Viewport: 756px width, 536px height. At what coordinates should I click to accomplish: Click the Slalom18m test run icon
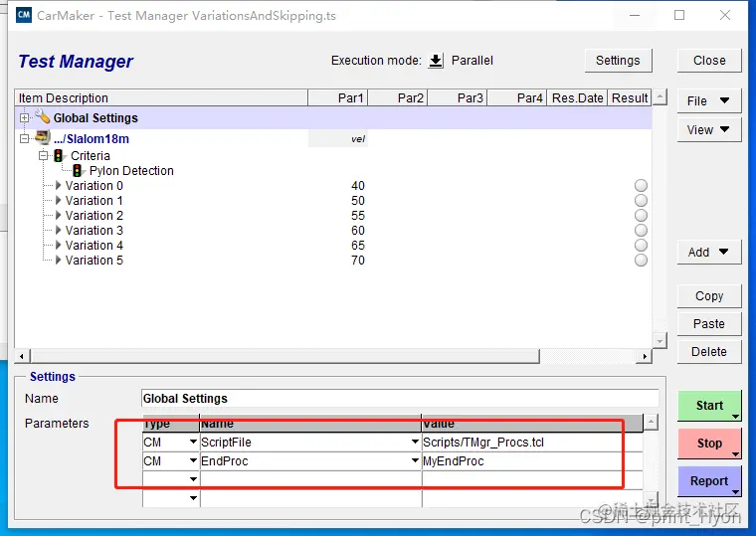click(x=43, y=138)
